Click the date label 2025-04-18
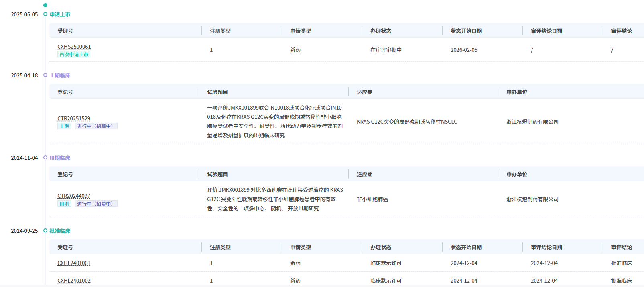This screenshot has height=287, width=644. click(x=24, y=75)
